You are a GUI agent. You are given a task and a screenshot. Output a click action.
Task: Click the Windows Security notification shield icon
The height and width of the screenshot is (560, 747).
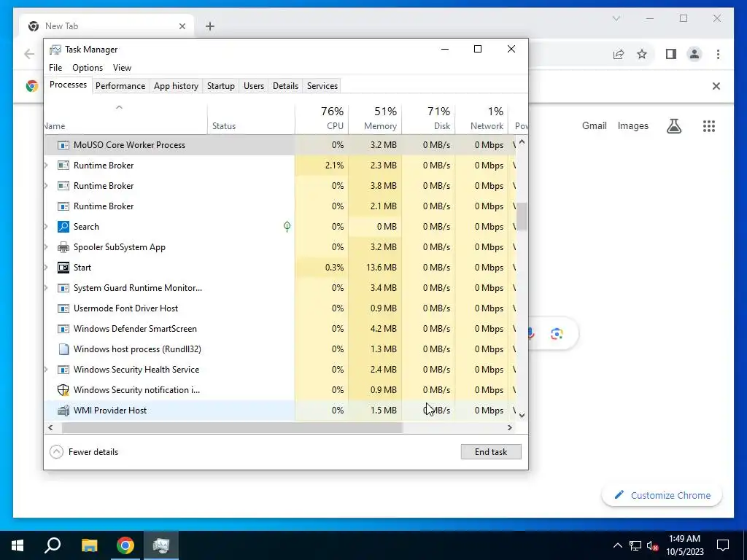point(63,390)
